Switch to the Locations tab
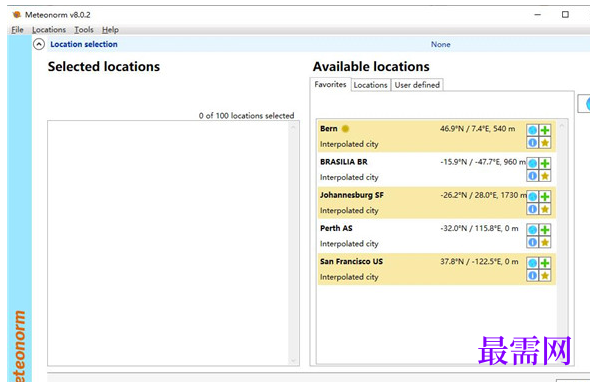Image resolution: width=590 pixels, height=382 pixels. 370,85
